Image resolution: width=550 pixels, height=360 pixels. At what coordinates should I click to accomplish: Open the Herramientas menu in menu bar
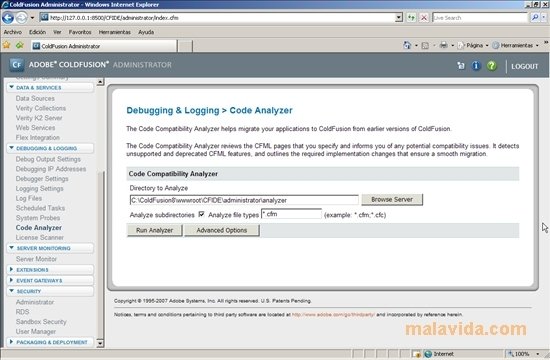(114, 32)
